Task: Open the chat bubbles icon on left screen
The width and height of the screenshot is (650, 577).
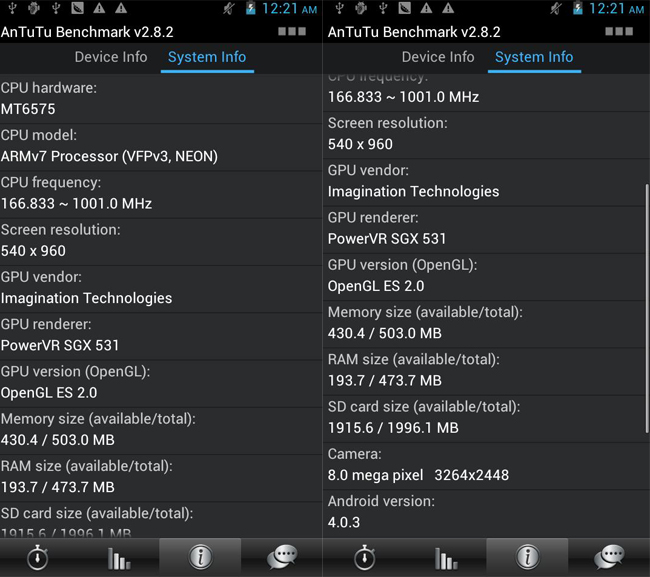Action: [282, 557]
